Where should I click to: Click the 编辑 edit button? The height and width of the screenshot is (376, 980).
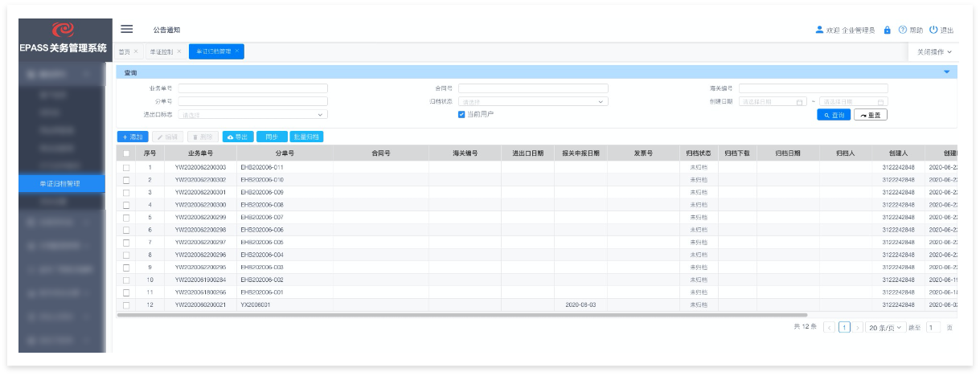pos(168,137)
